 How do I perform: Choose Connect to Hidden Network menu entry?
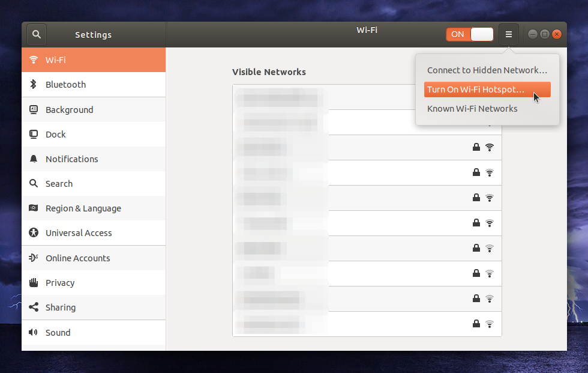click(x=487, y=70)
